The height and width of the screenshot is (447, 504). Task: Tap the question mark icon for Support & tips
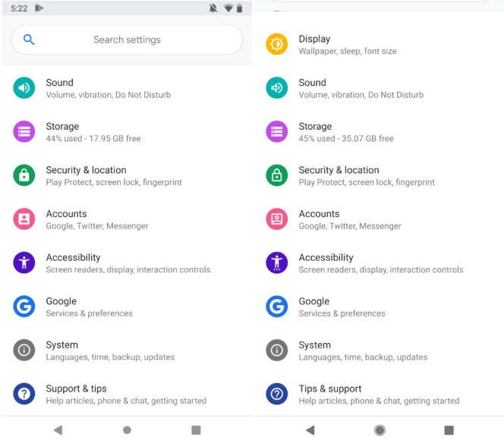tap(24, 394)
